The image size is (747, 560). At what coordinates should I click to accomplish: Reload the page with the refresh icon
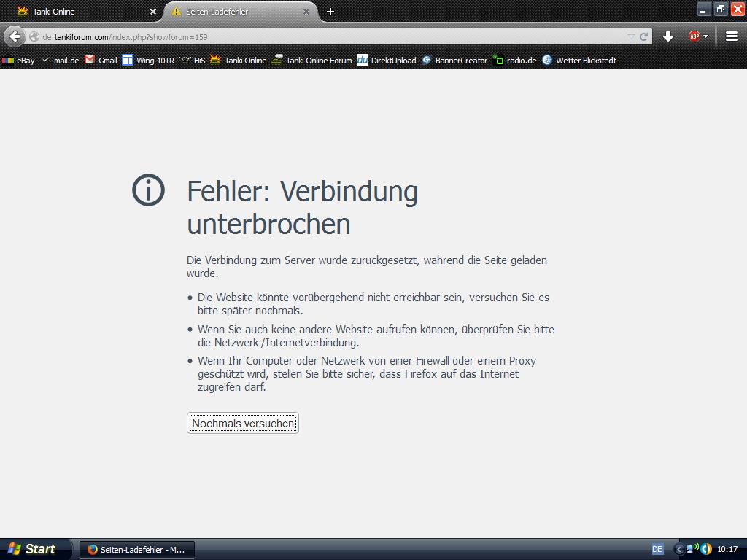tap(644, 36)
